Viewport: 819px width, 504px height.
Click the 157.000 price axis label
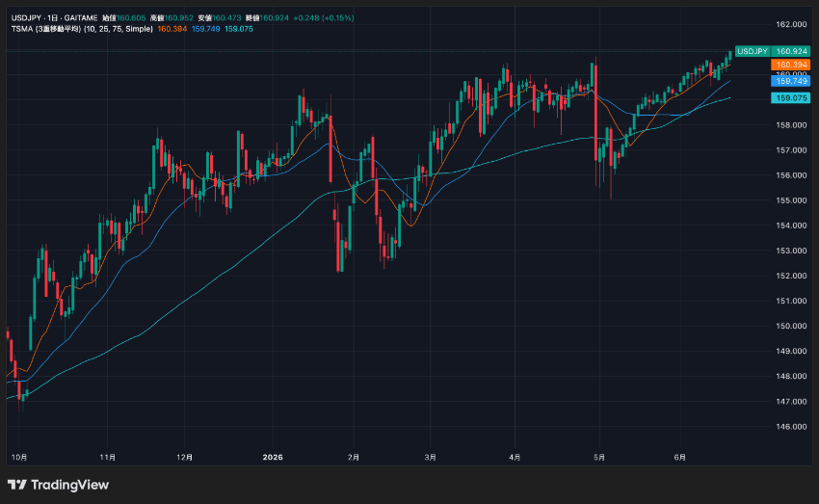coord(791,150)
